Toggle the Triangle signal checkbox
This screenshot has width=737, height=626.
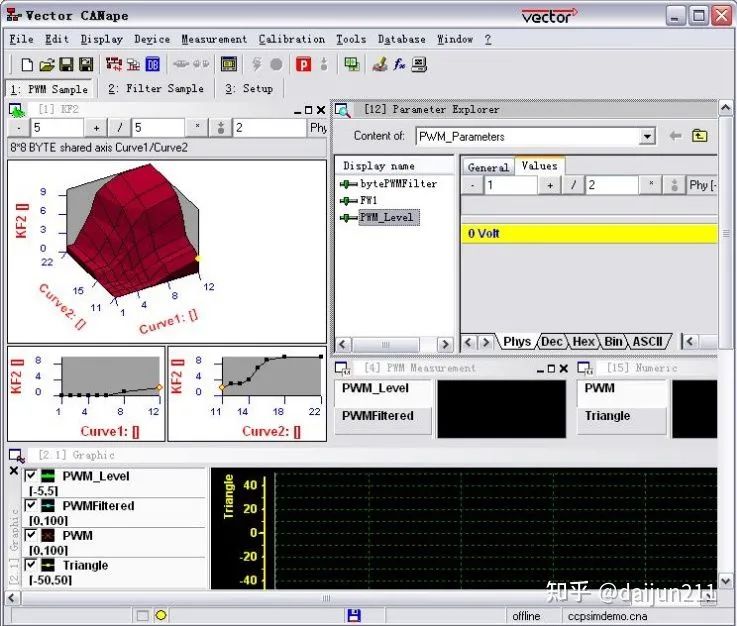pyautogui.click(x=31, y=565)
